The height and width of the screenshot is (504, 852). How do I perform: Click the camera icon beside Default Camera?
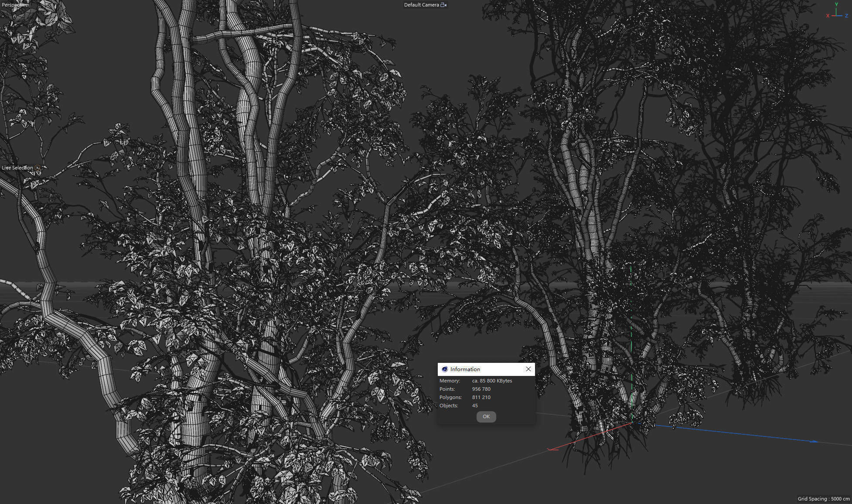point(443,5)
